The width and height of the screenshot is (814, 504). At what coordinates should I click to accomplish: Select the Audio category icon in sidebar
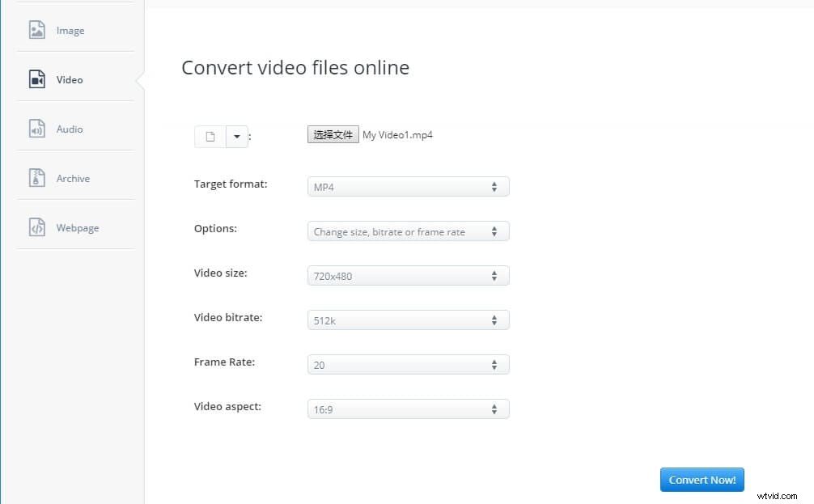(x=37, y=129)
